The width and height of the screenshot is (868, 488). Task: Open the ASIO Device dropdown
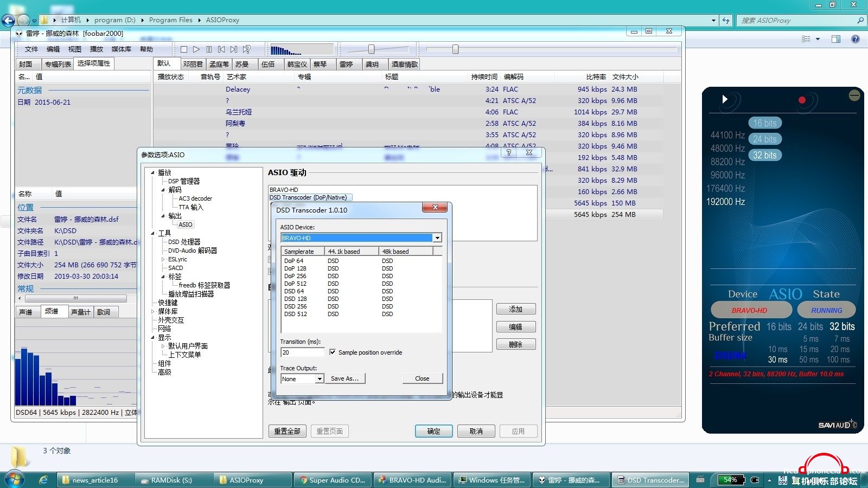[437, 238]
